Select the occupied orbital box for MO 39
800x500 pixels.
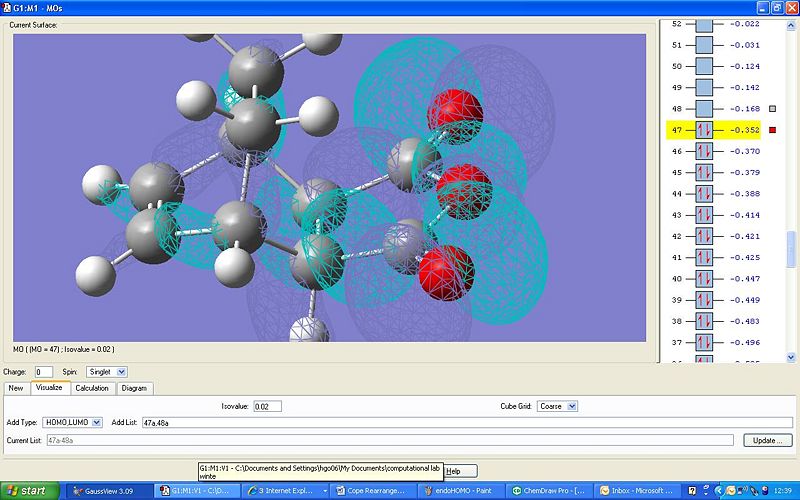click(x=704, y=300)
